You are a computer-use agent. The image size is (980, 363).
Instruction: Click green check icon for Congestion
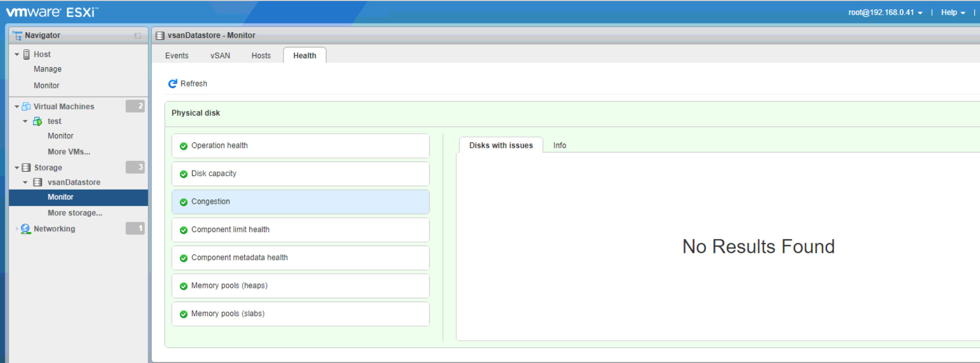click(184, 202)
